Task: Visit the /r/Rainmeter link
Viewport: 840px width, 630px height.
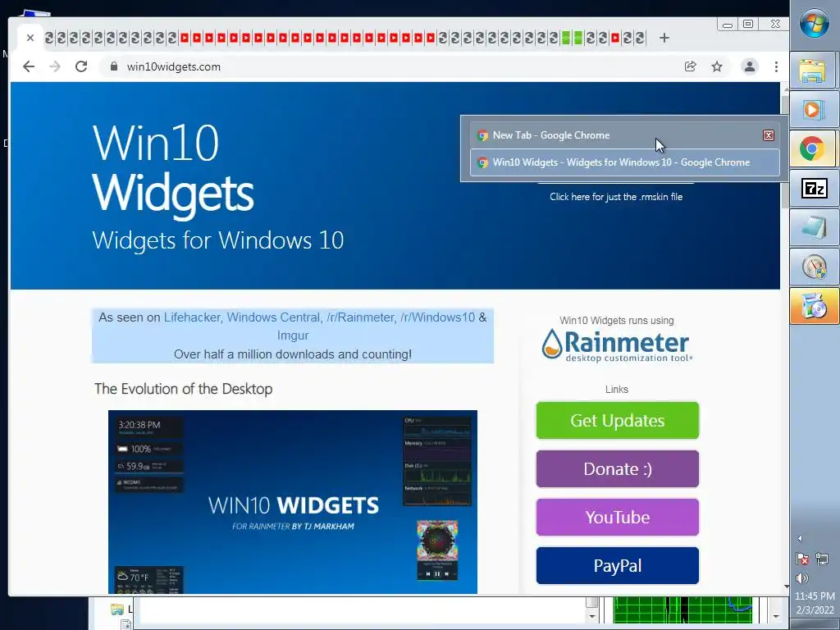Action: (x=360, y=317)
